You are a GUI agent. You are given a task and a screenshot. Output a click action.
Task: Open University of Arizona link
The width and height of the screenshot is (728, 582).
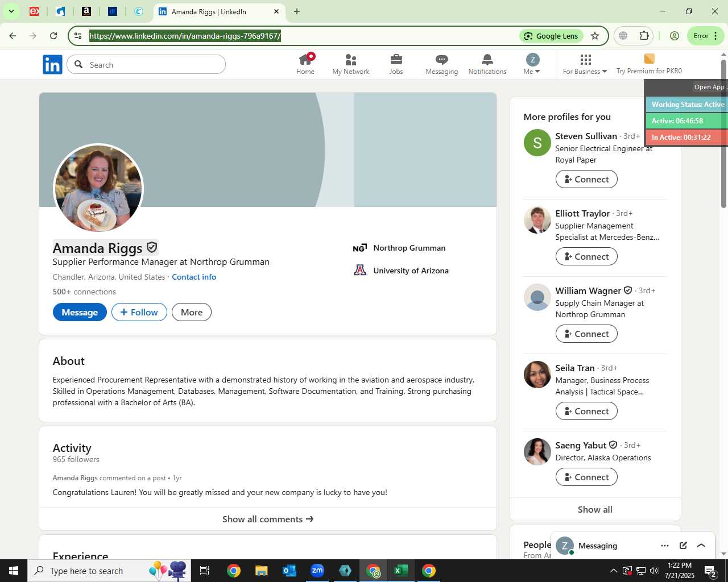coord(401,271)
